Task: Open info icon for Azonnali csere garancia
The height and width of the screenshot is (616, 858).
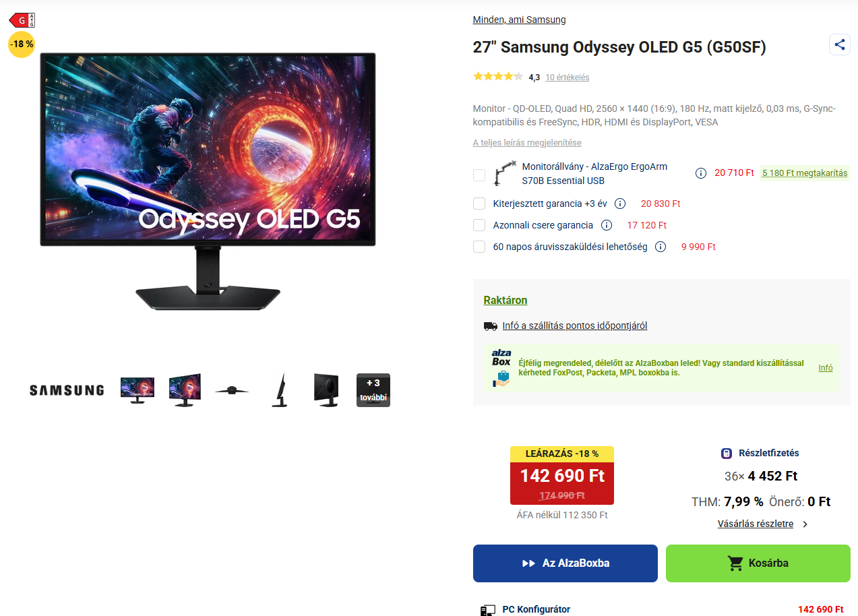Action: [x=607, y=225]
